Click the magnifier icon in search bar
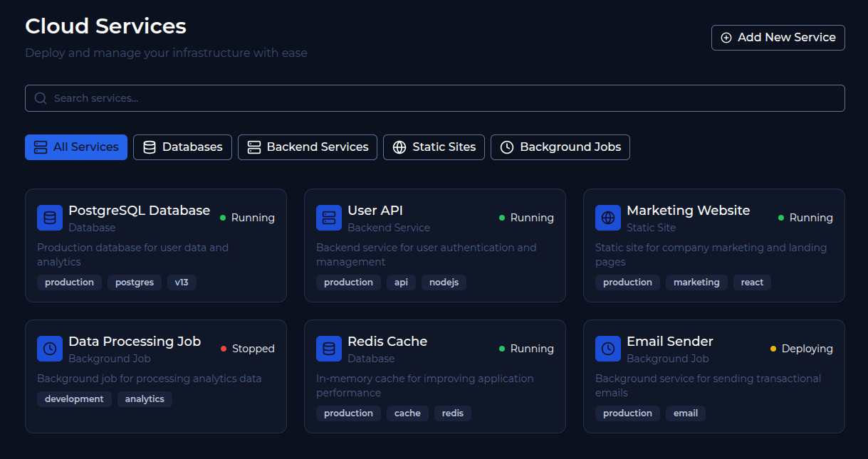Viewport: 868px width, 459px height. pyautogui.click(x=41, y=98)
